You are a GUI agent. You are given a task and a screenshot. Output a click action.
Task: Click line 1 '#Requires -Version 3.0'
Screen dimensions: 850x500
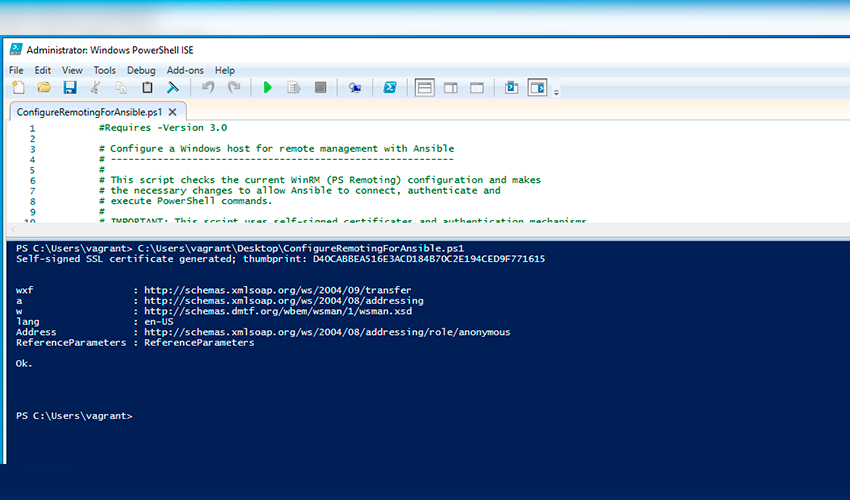click(163, 128)
